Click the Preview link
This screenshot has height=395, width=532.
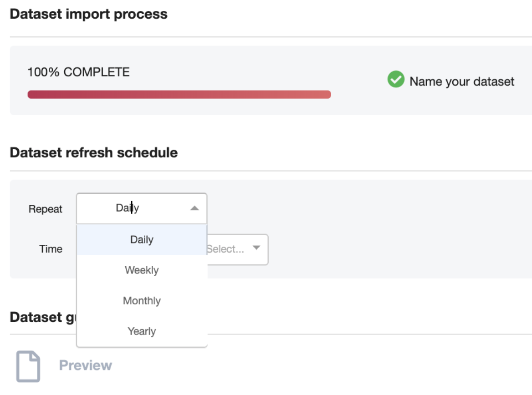86,365
